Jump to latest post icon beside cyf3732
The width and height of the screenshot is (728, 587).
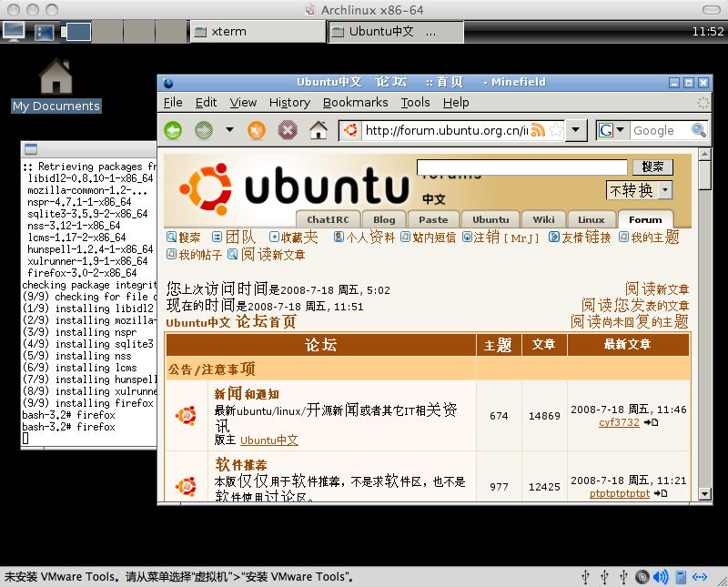tap(651, 422)
